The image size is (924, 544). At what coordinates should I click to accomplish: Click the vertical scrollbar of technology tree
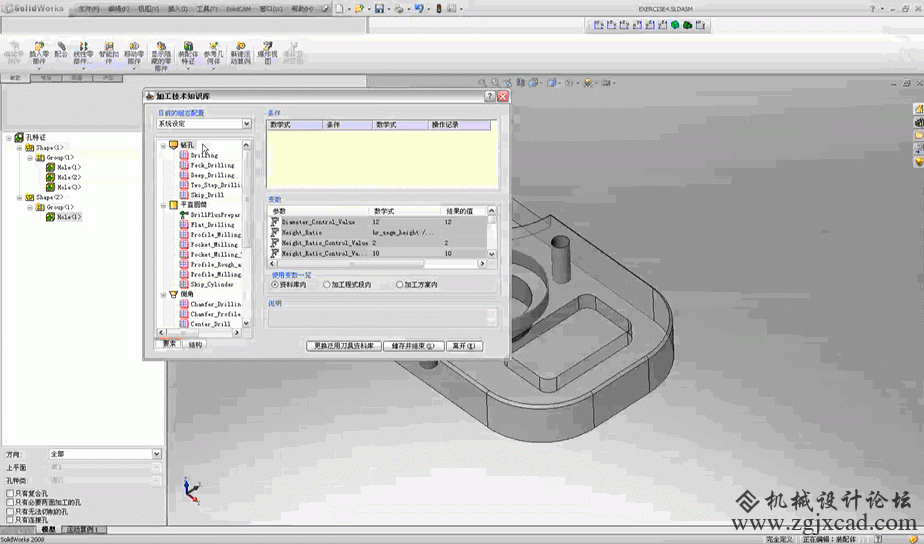click(x=246, y=234)
